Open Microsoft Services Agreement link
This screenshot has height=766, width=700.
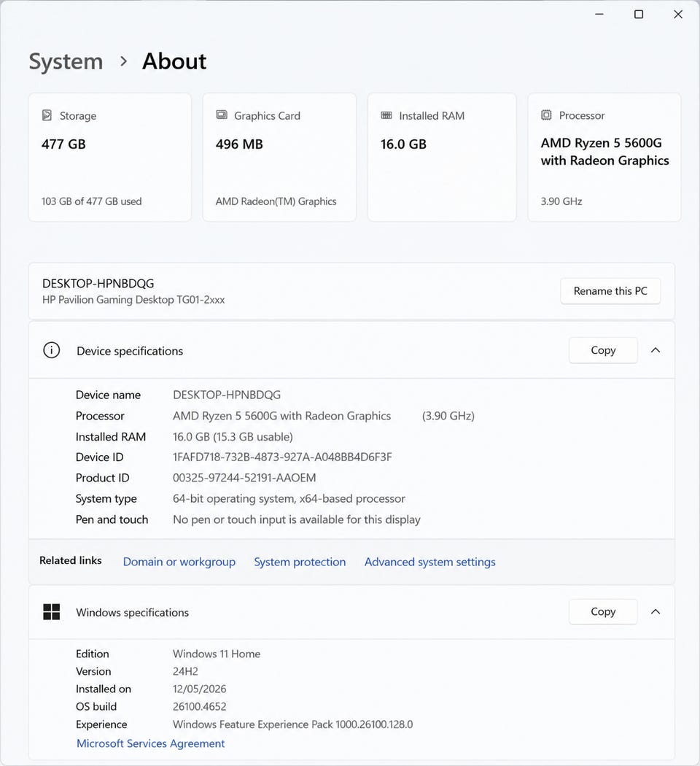(150, 743)
